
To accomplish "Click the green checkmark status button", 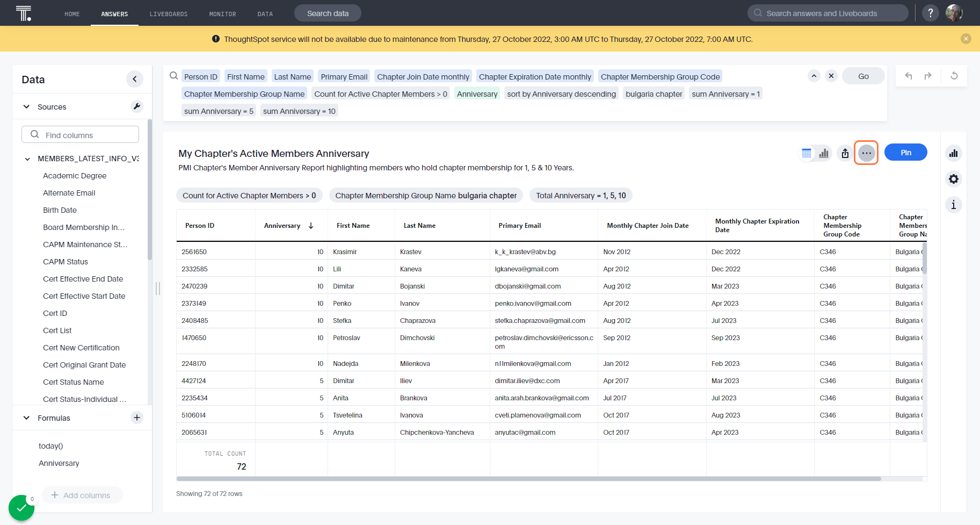I will [21, 508].
